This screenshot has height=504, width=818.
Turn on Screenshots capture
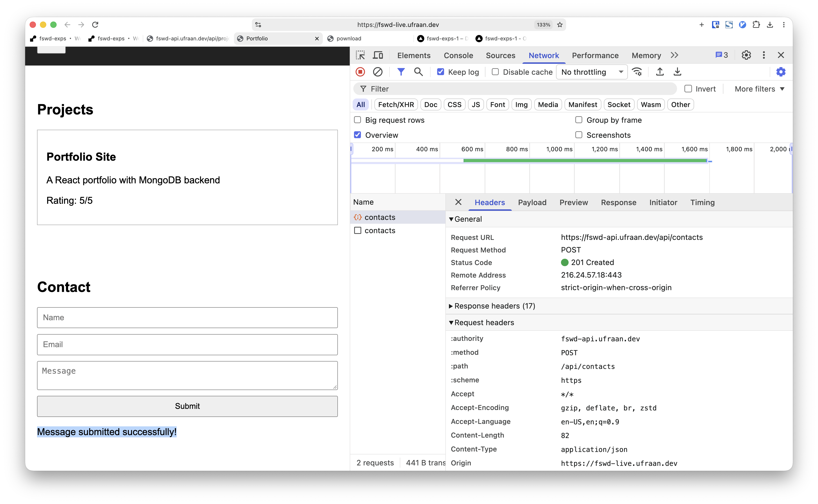point(578,135)
